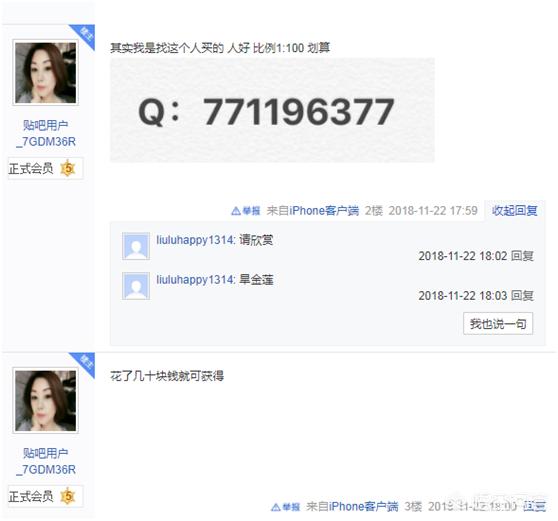The image size is (558, 521).
Task: Open second post's avatar photo
Action: click(46, 400)
